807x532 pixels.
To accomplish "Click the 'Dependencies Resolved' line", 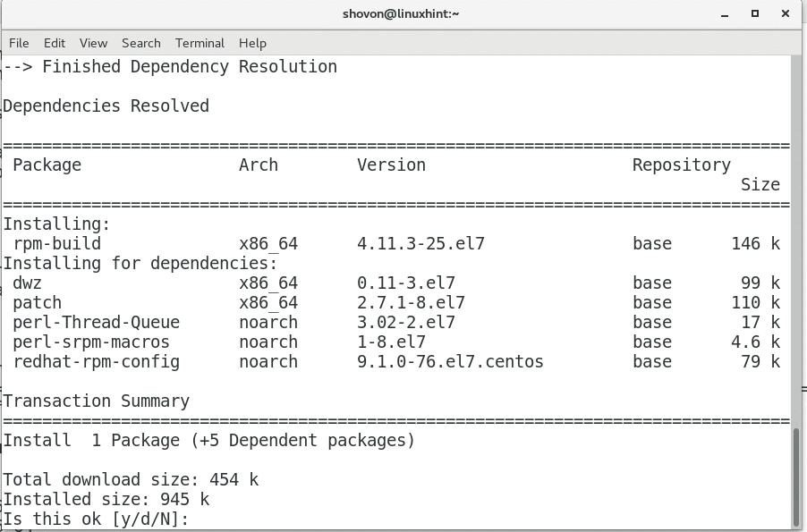I will click(x=106, y=106).
